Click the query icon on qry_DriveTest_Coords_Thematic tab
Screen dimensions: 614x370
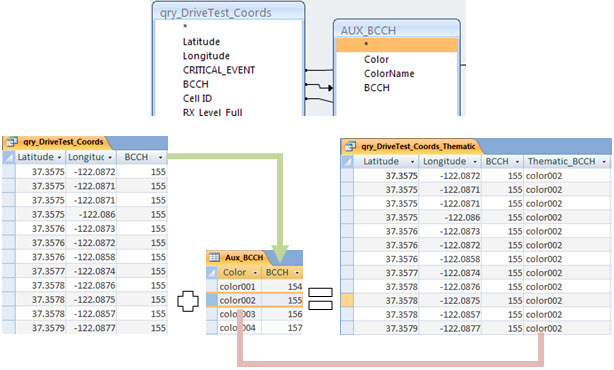350,146
